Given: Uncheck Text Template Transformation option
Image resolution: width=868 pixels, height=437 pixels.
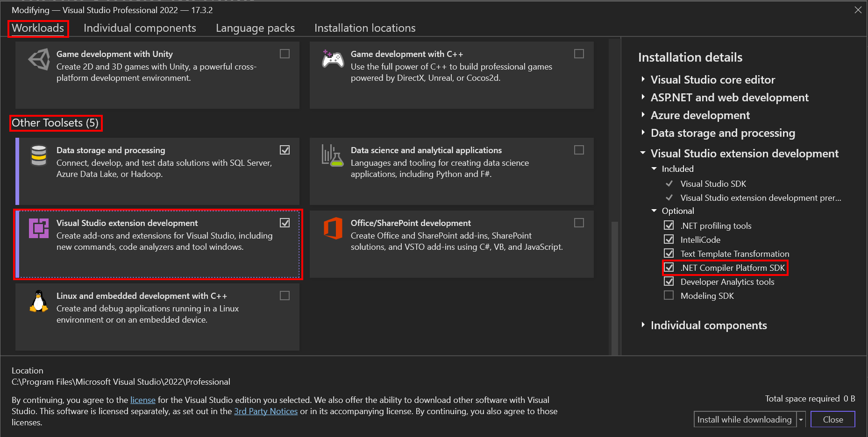Looking at the screenshot, I should pos(669,254).
